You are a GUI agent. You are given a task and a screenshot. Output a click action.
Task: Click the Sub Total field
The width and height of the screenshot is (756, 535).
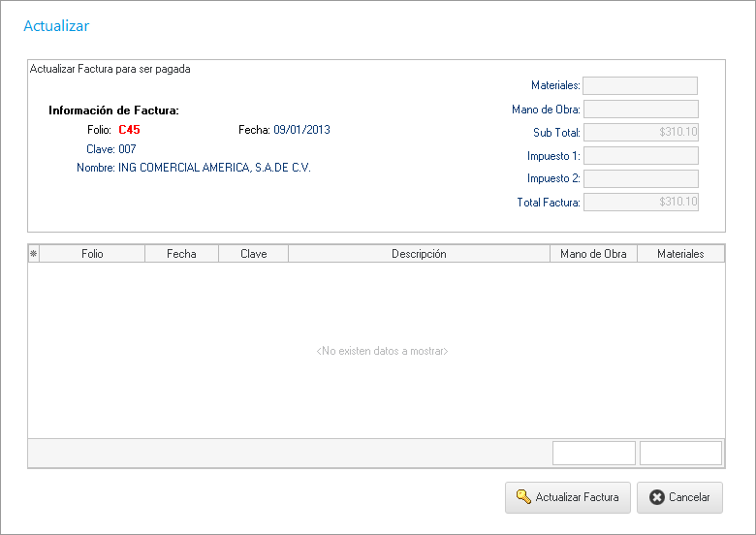tap(640, 132)
